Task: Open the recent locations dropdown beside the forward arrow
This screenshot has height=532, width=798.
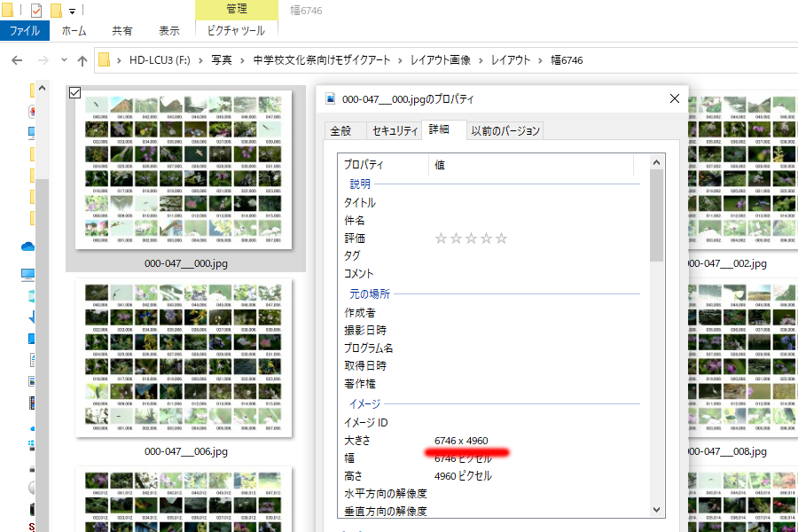Action: click(x=64, y=60)
